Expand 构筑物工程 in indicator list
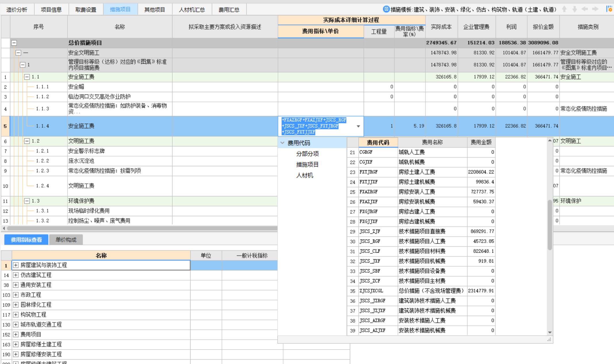Image resolution: width=614 pixels, height=364 pixels. [x=16, y=315]
